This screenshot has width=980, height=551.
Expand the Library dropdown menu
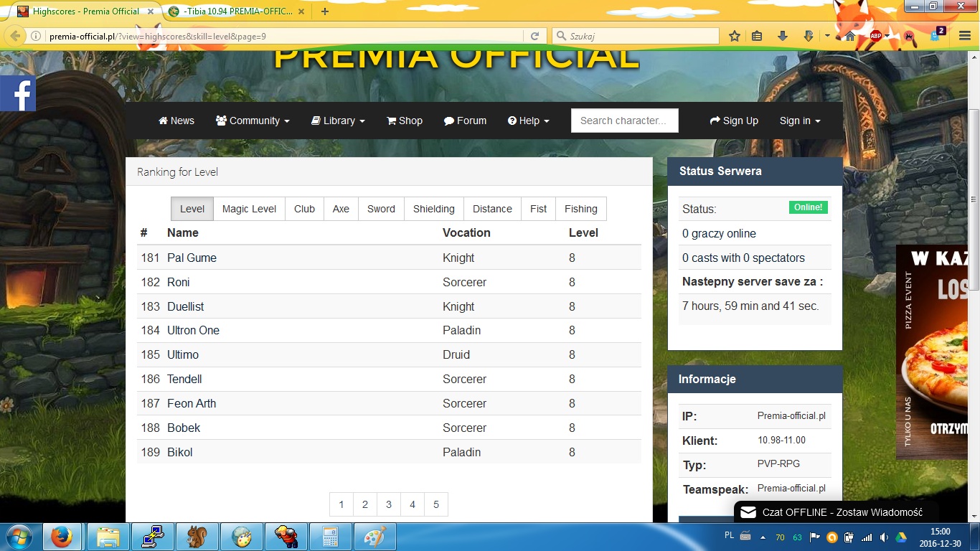point(338,121)
